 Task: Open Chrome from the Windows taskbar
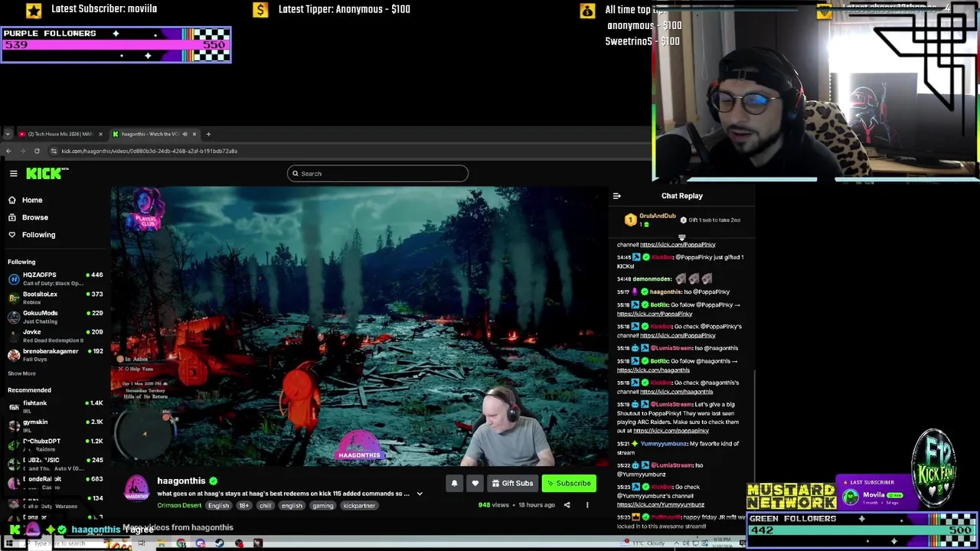(181, 543)
